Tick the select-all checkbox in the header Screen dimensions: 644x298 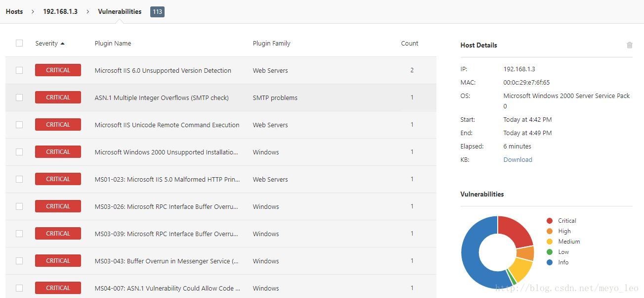click(19, 43)
